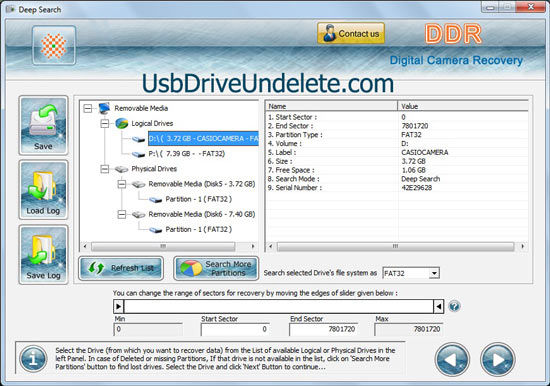Click the Save drive icon button
The height and width of the screenshot is (386, 550).
click(x=43, y=125)
